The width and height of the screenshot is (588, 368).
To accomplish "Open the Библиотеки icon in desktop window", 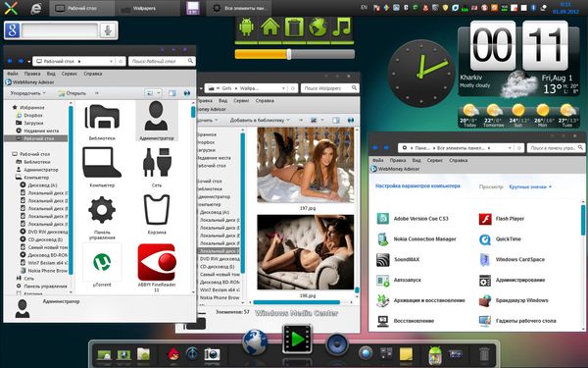I will click(x=102, y=117).
